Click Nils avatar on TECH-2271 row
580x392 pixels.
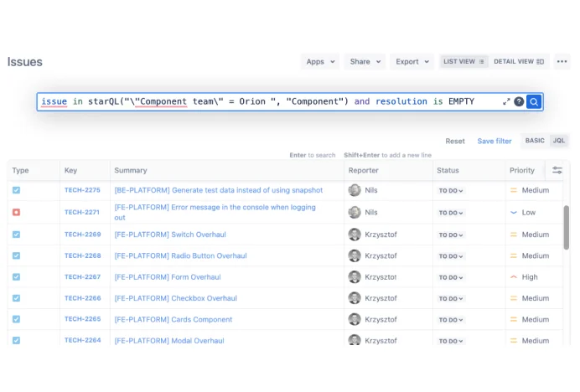point(355,212)
